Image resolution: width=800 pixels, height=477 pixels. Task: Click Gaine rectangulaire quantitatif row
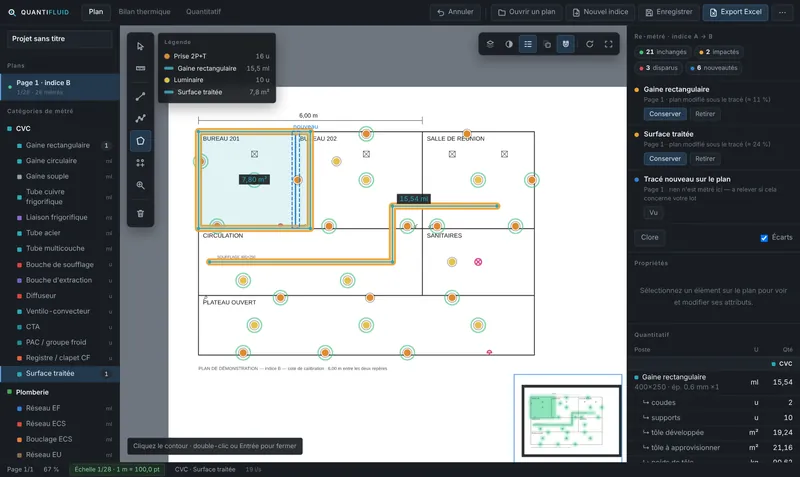[x=714, y=382]
